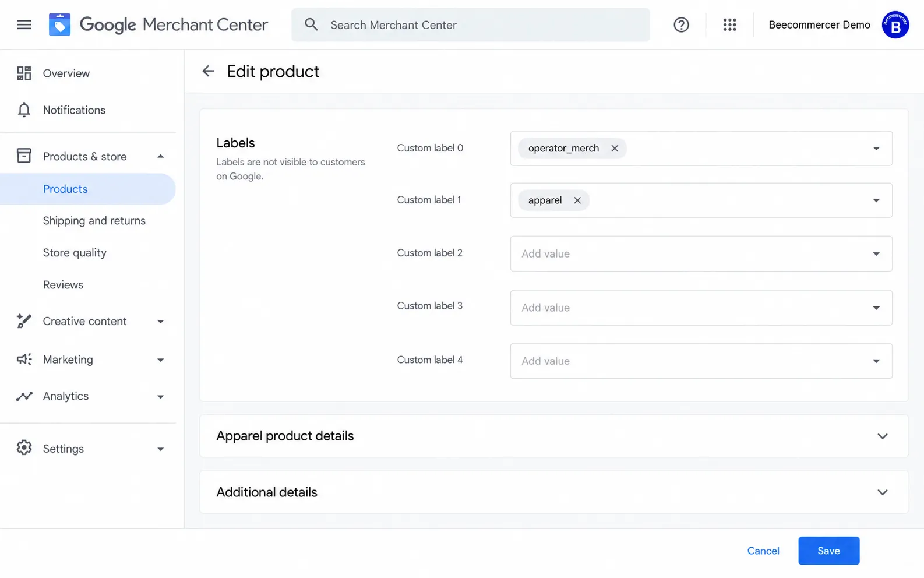This screenshot has height=578, width=924.
Task: Remove the apparel label chip
Action: click(x=577, y=200)
